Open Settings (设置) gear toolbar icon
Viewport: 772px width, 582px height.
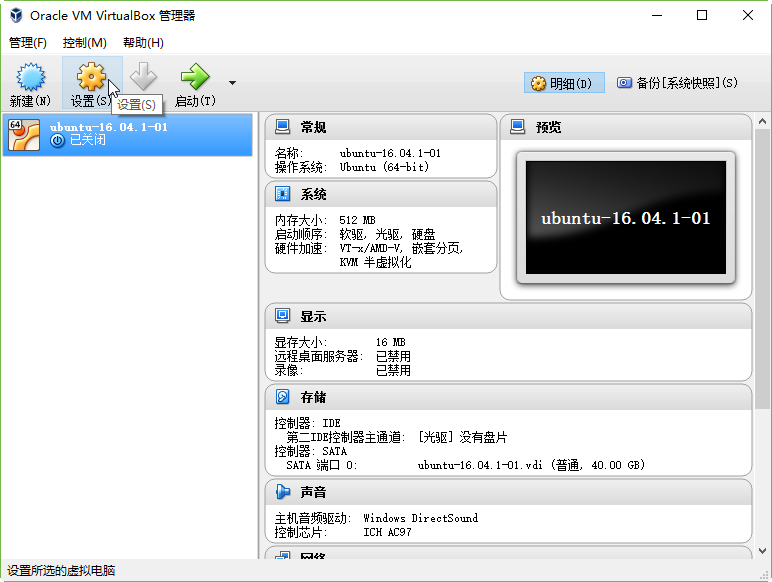click(91, 77)
